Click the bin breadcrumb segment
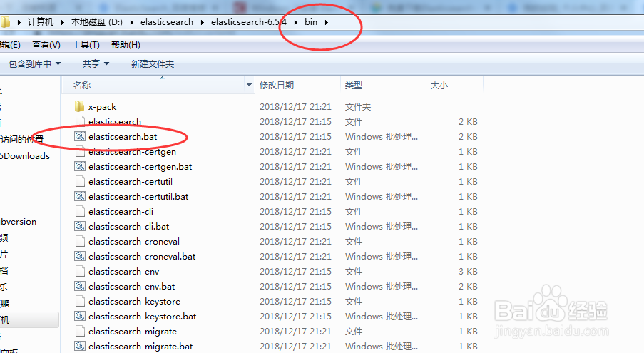This screenshot has height=353, width=644. pyautogui.click(x=311, y=22)
